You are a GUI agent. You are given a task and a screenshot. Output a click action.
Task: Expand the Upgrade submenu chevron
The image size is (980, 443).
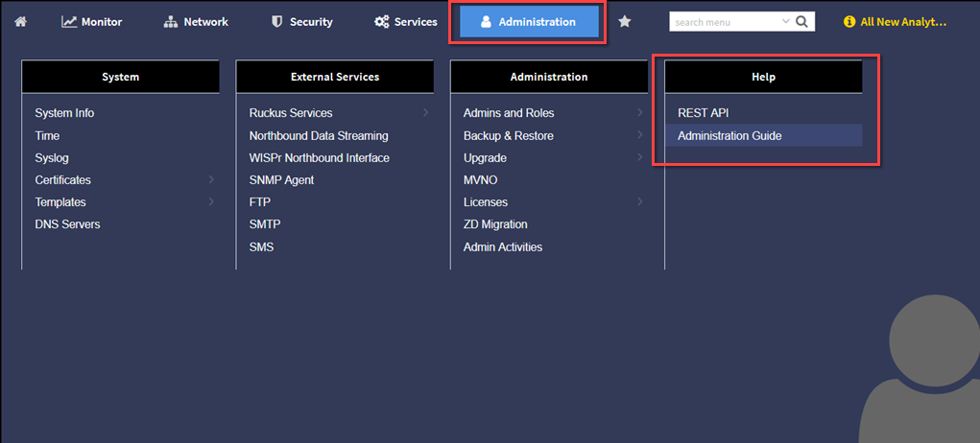pyautogui.click(x=640, y=158)
